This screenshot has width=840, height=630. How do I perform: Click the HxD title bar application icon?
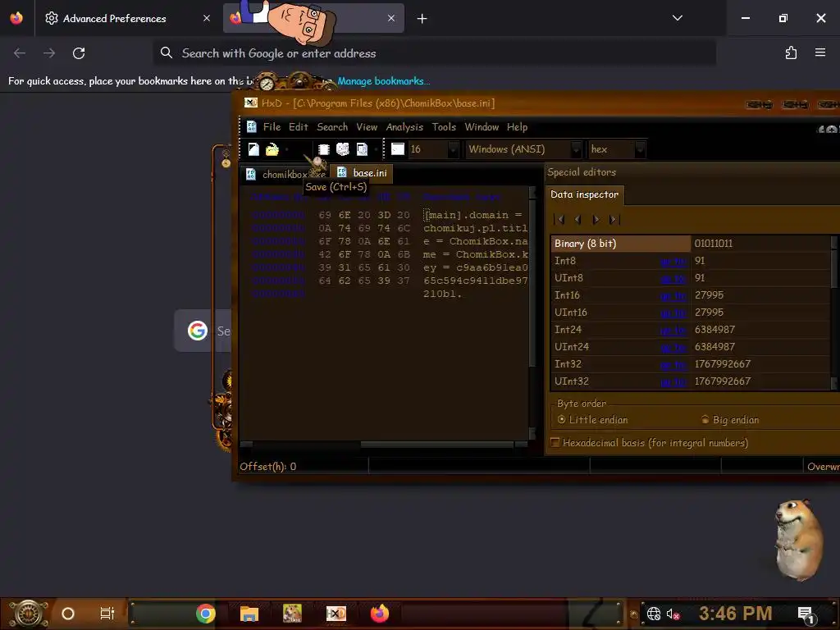(x=250, y=103)
